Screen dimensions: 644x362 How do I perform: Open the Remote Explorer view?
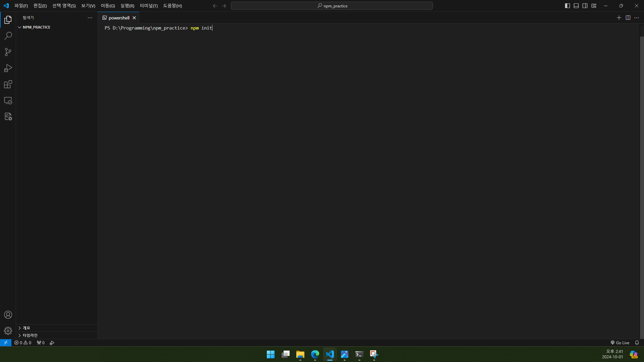8,100
